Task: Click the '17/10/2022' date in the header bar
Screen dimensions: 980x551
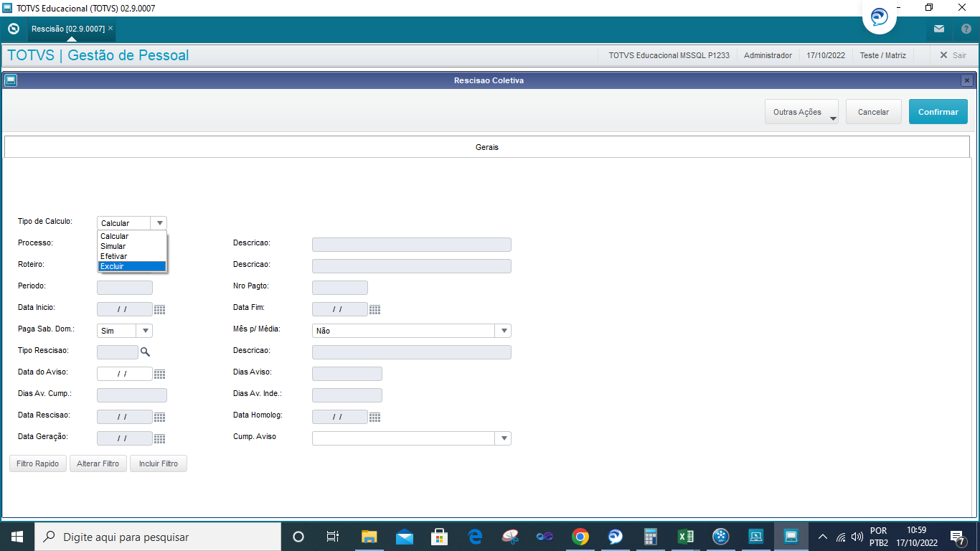Action: pos(826,55)
